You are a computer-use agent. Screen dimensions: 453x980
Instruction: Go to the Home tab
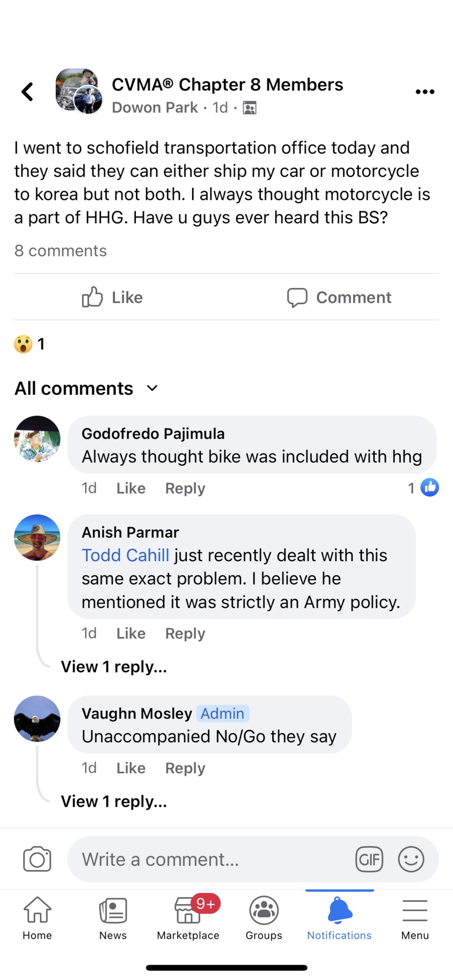37,917
